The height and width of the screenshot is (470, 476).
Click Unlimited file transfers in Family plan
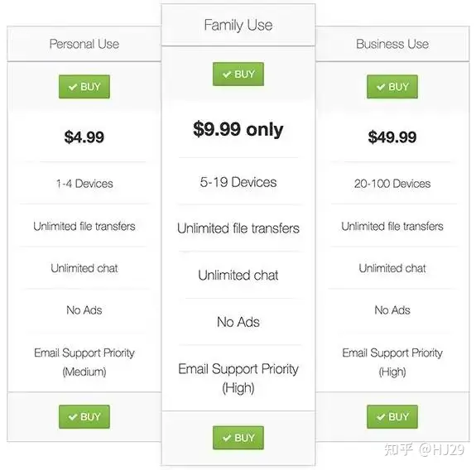(x=238, y=228)
